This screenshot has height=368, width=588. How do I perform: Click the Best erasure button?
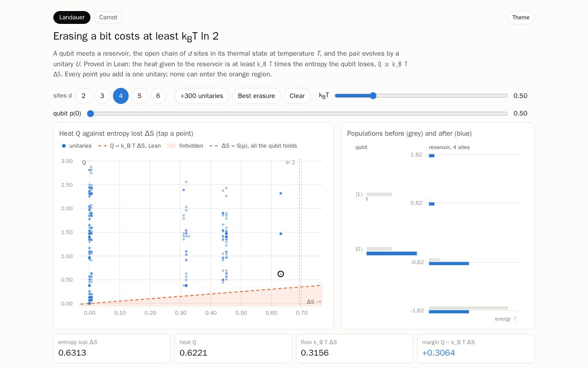[x=256, y=96]
